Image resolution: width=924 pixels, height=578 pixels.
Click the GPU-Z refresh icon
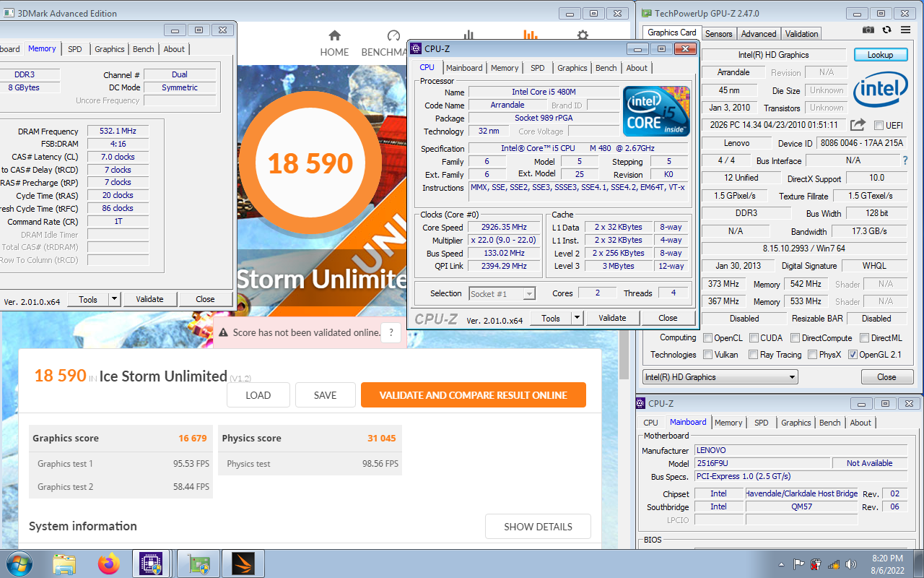pyautogui.click(x=886, y=30)
